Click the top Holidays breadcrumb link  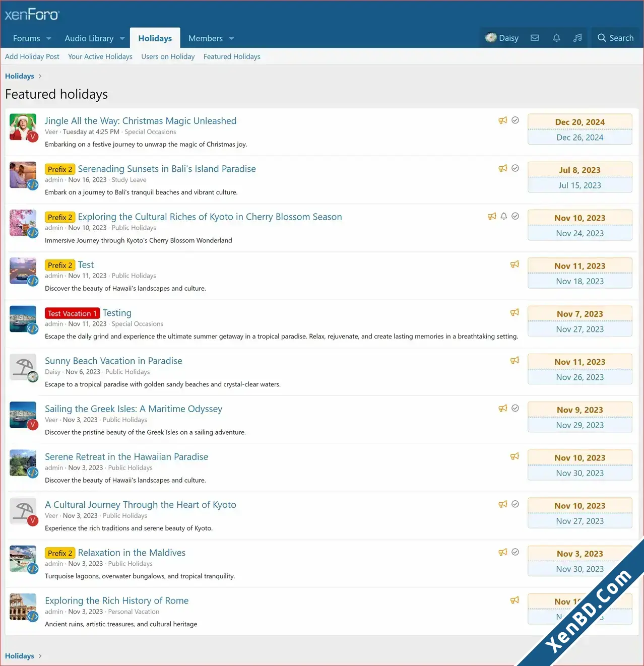coord(20,76)
